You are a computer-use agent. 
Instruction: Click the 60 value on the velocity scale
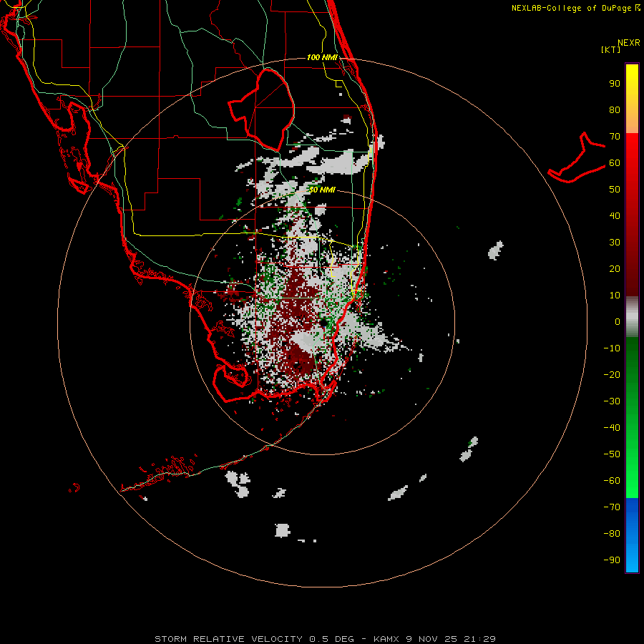(615, 162)
